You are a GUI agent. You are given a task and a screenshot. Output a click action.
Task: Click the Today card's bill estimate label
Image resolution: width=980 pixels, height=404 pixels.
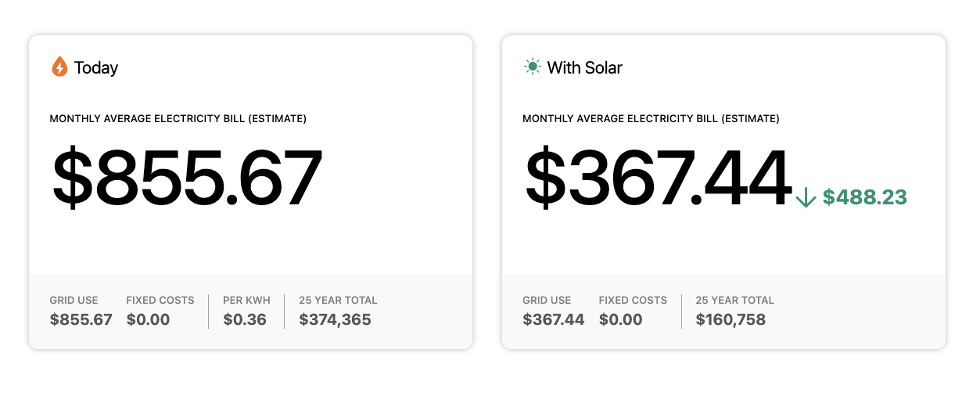(x=178, y=119)
